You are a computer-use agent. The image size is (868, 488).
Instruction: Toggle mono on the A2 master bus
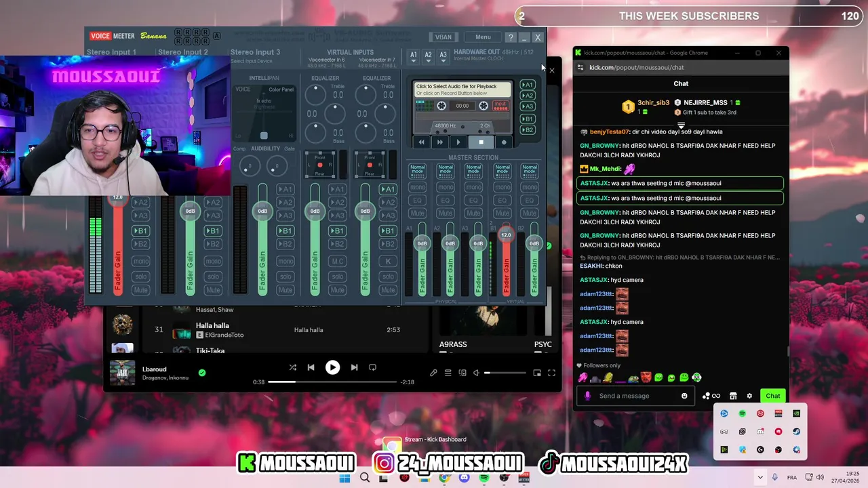(x=446, y=187)
